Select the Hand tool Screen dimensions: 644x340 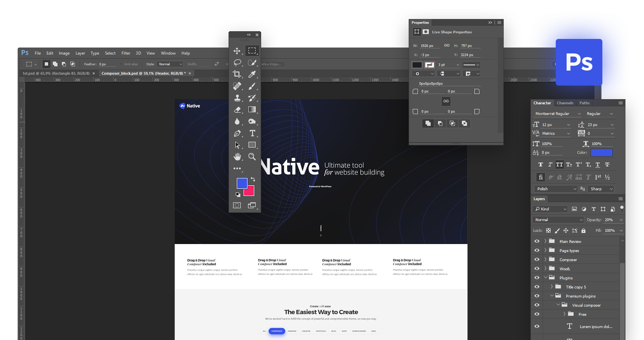(x=237, y=157)
